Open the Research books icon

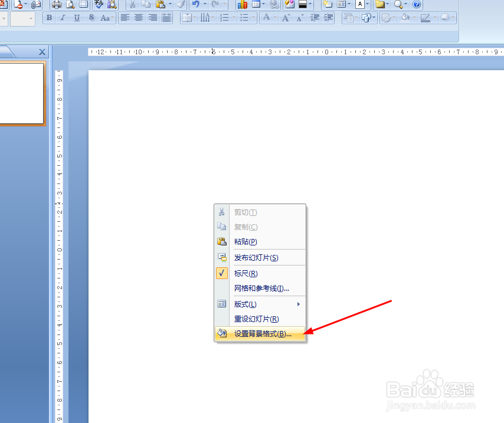tap(112, 4)
